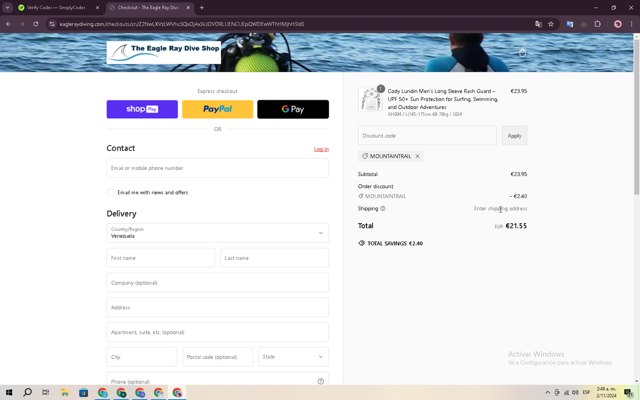
Task: Bookmark this page with star icon
Action: coord(551,24)
